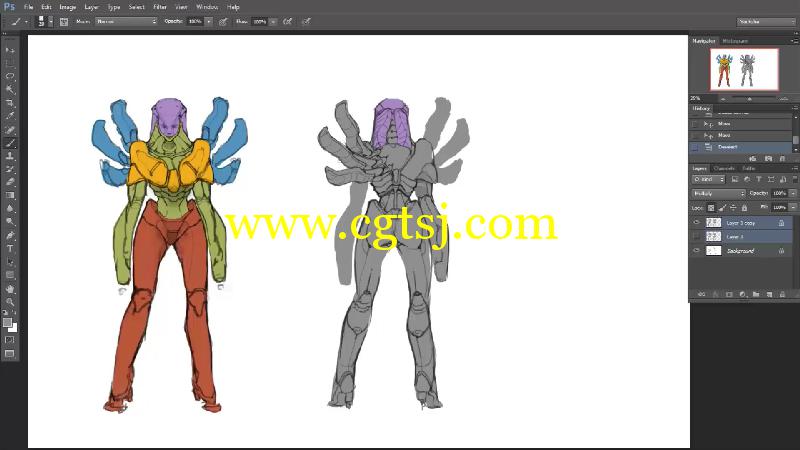Select the Magic Wand tool

(x=10, y=90)
